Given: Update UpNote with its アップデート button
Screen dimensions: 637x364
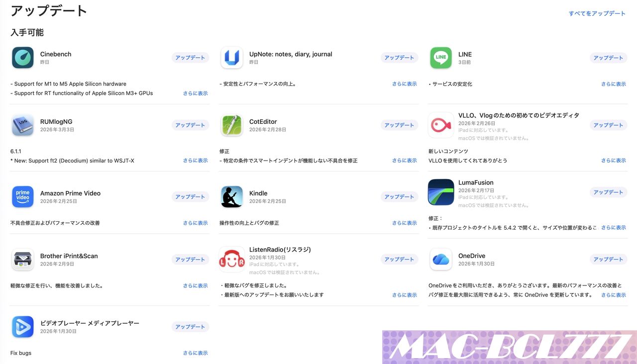Looking at the screenshot, I should pyautogui.click(x=399, y=58).
